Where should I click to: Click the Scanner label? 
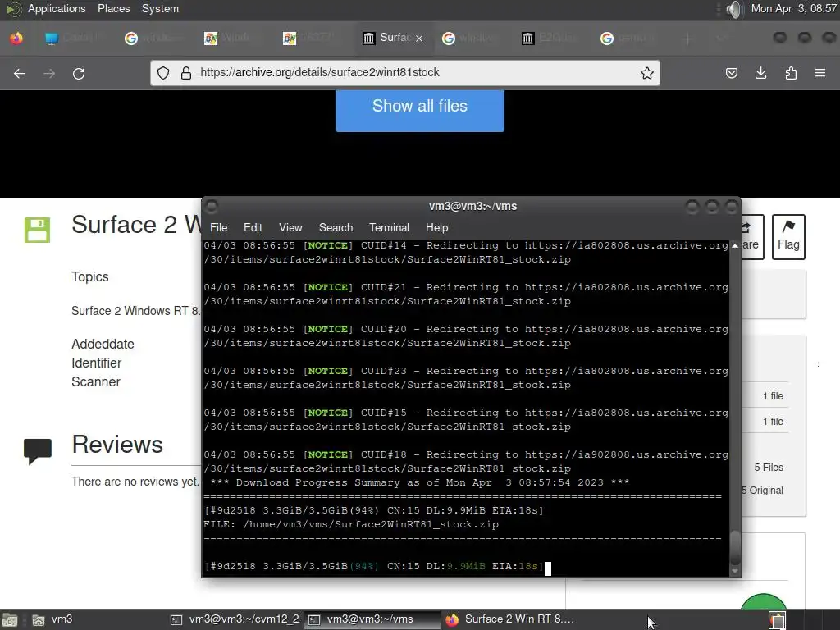(96, 381)
